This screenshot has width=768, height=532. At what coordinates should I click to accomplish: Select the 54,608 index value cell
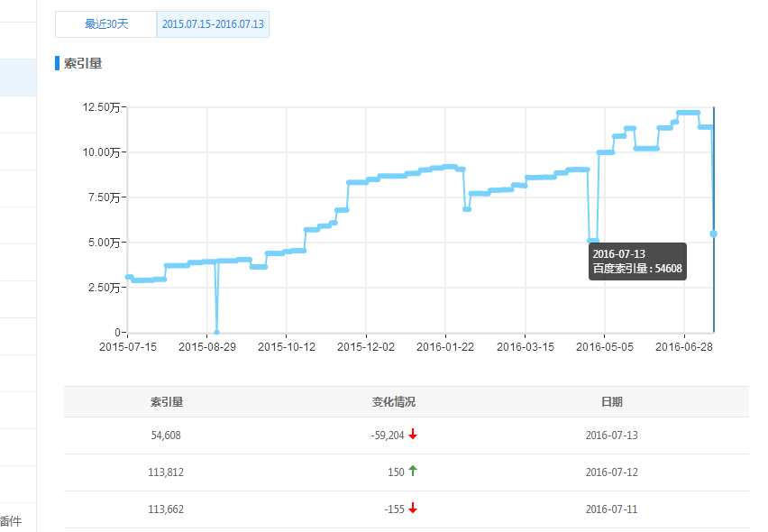tap(166, 436)
